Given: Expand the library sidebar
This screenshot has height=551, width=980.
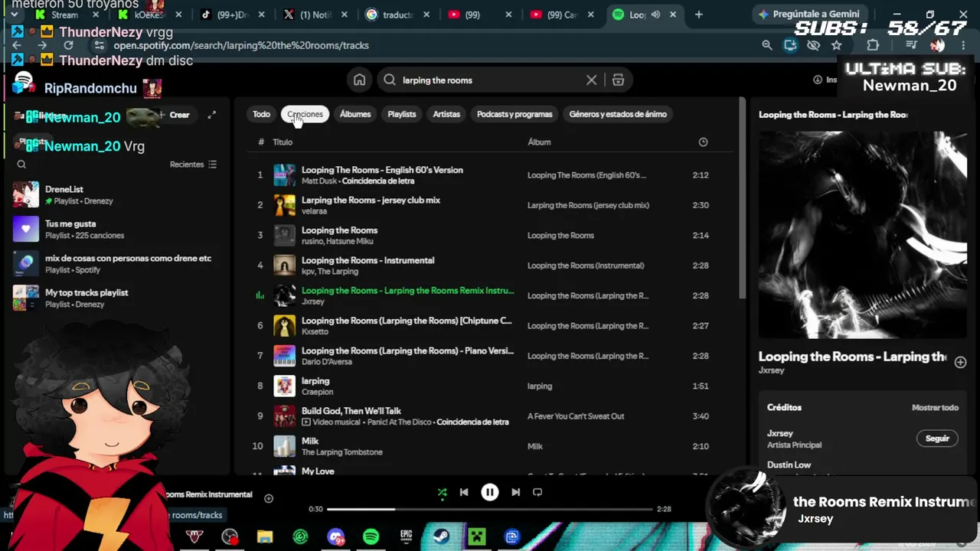Looking at the screenshot, I should coord(211,115).
